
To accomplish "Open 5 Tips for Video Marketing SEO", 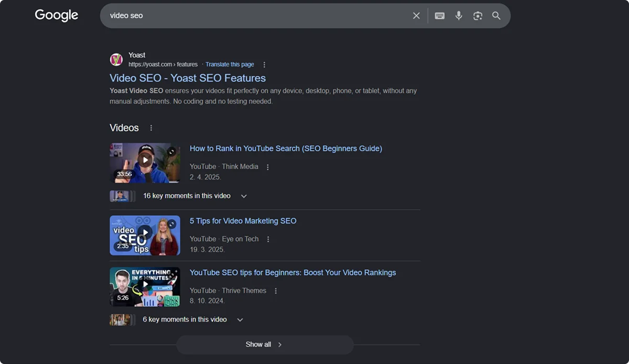I will (243, 221).
